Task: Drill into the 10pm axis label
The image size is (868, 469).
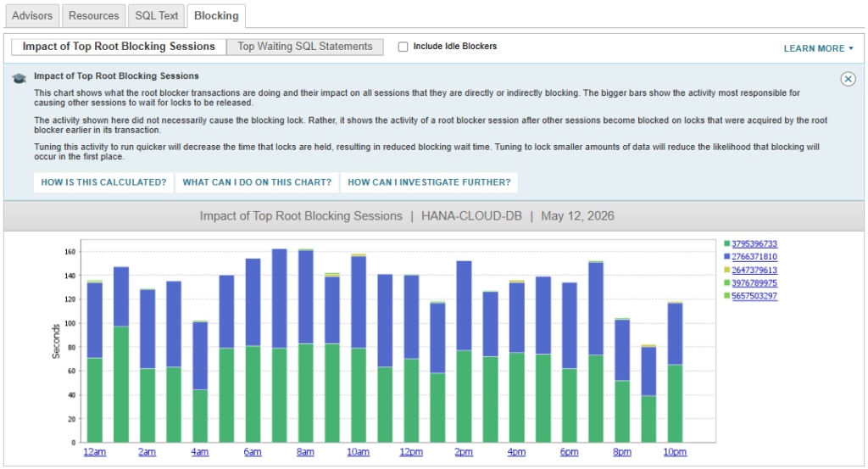Action: 675,452
